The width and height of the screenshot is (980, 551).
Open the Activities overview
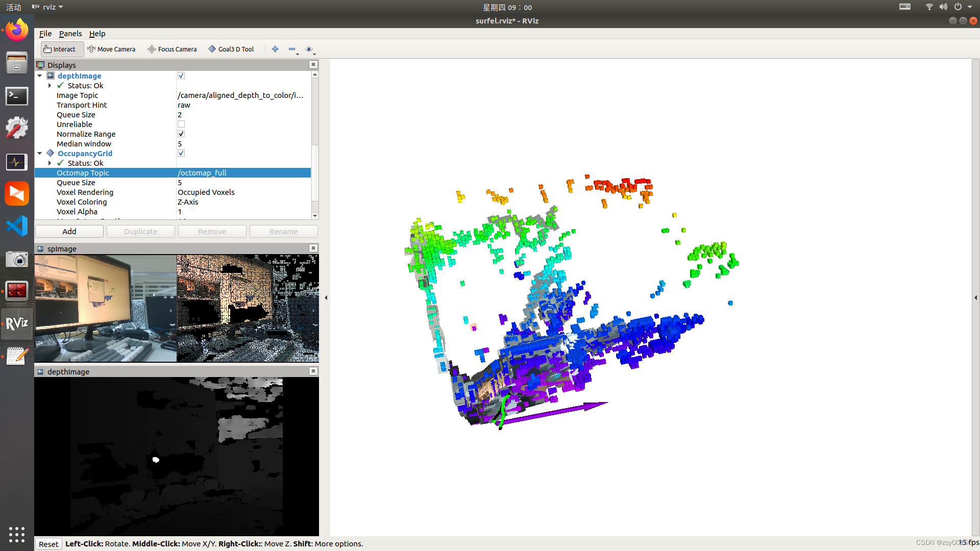click(14, 7)
